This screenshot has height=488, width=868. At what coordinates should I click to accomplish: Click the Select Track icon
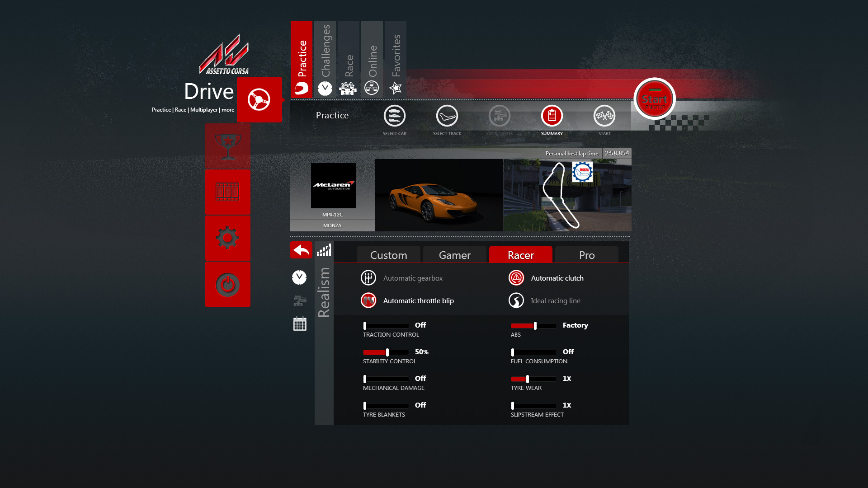pos(447,116)
